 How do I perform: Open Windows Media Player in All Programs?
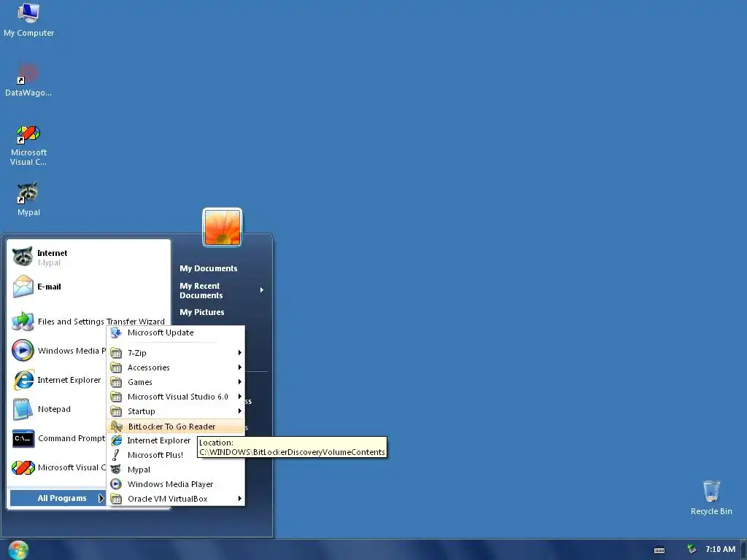click(x=176, y=484)
